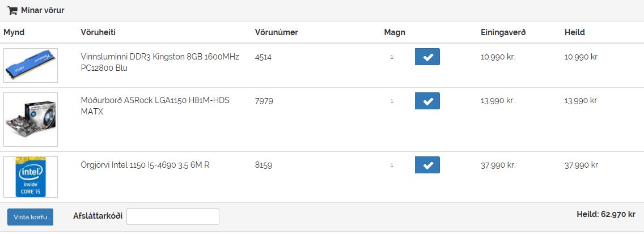Click the Mínar vörur heading text
Image resolution: width=644 pixels, height=234 pixels.
pyautogui.click(x=43, y=10)
